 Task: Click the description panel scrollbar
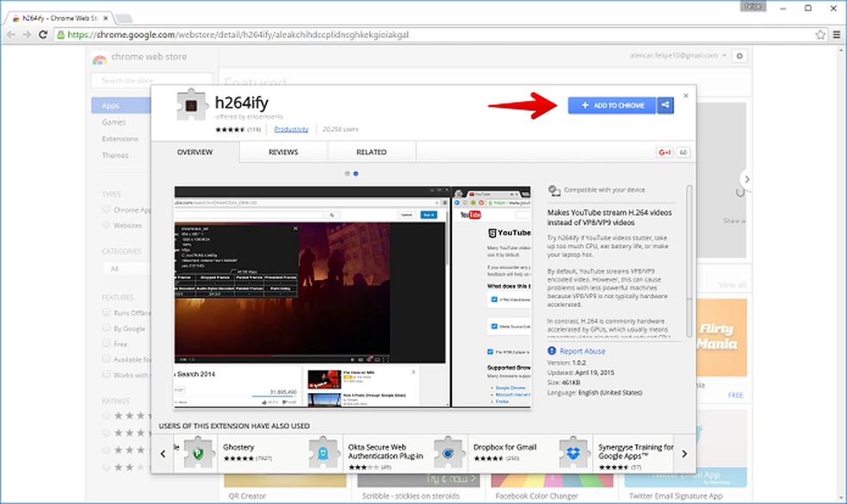[x=689, y=261]
